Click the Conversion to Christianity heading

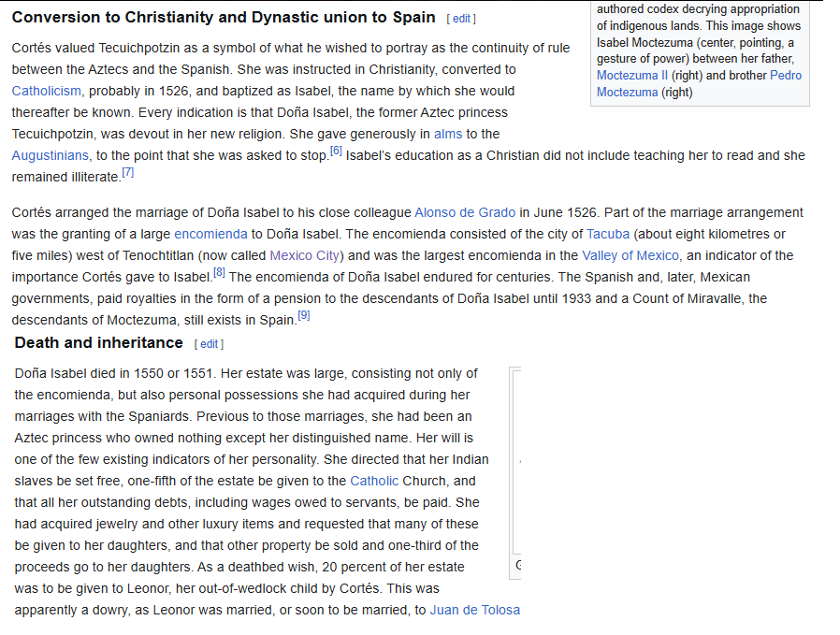tap(224, 18)
